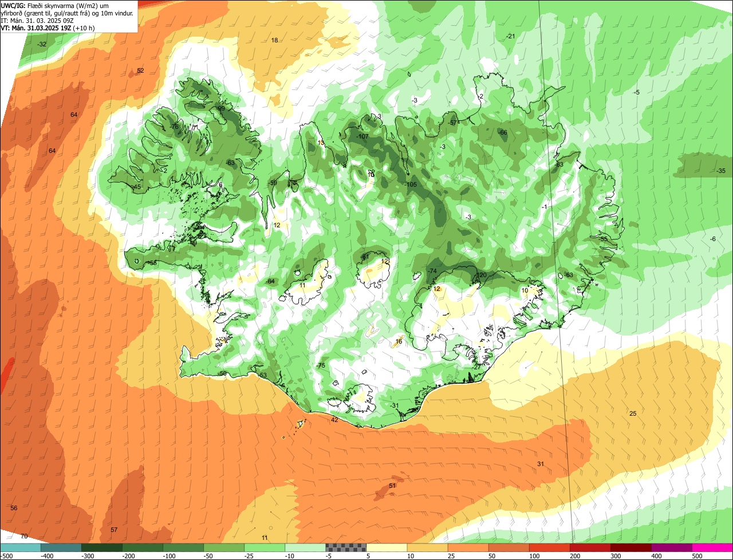Click the purple legend swatch between 400 and 500
Viewport: 733px width, 560px height.
pos(672,547)
